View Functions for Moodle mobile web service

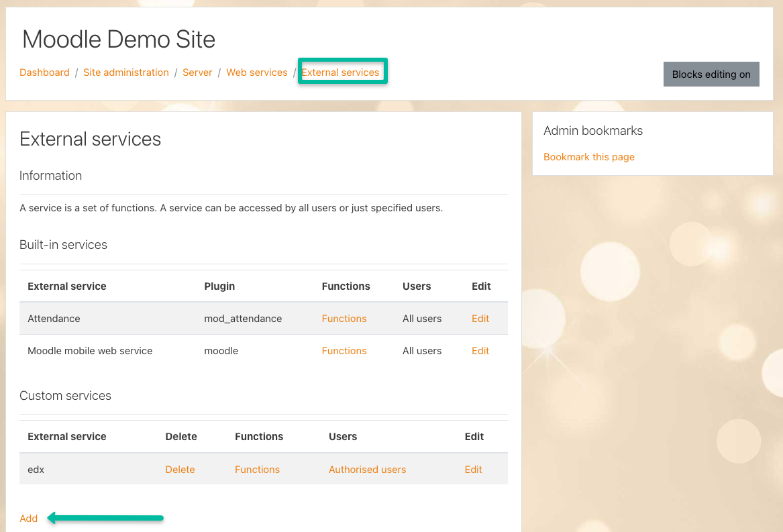344,351
